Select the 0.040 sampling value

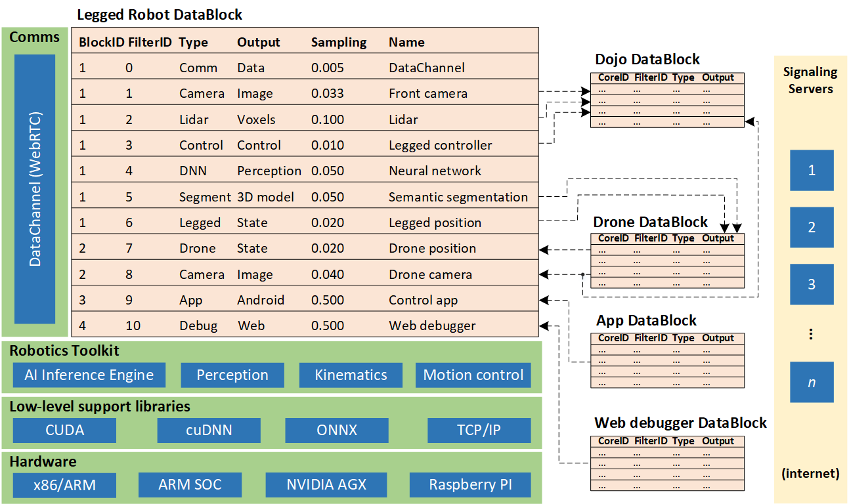(327, 274)
